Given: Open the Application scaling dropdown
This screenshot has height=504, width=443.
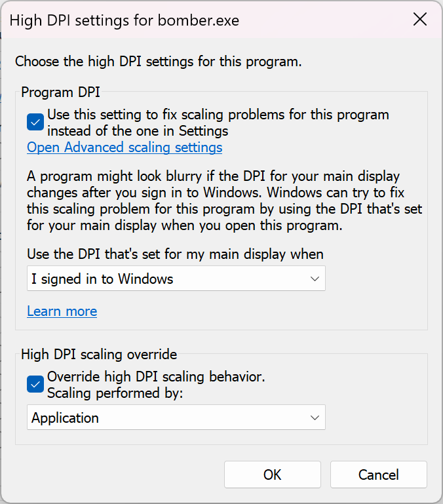Looking at the screenshot, I should (x=176, y=417).
